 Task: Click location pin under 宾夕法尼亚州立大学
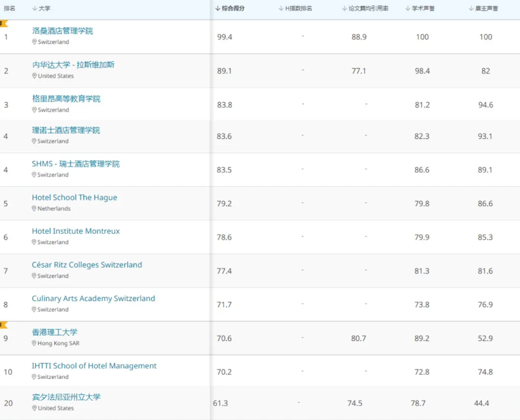34,408
